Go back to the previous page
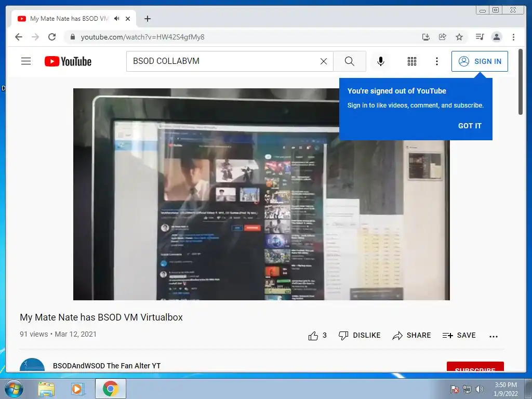Screen dimensions: 532x399 (19, 37)
